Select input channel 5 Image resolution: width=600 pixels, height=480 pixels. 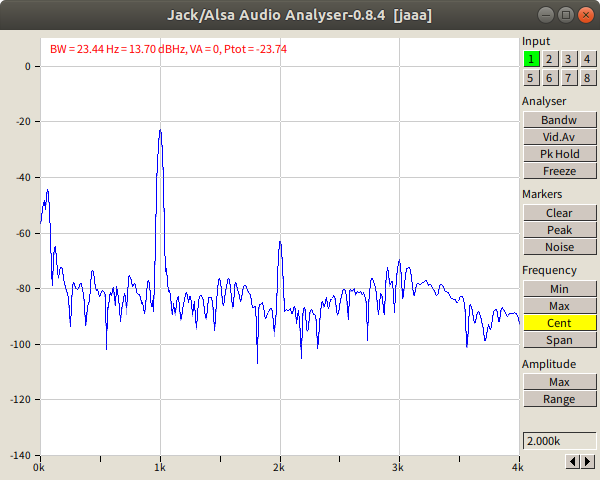point(531,78)
